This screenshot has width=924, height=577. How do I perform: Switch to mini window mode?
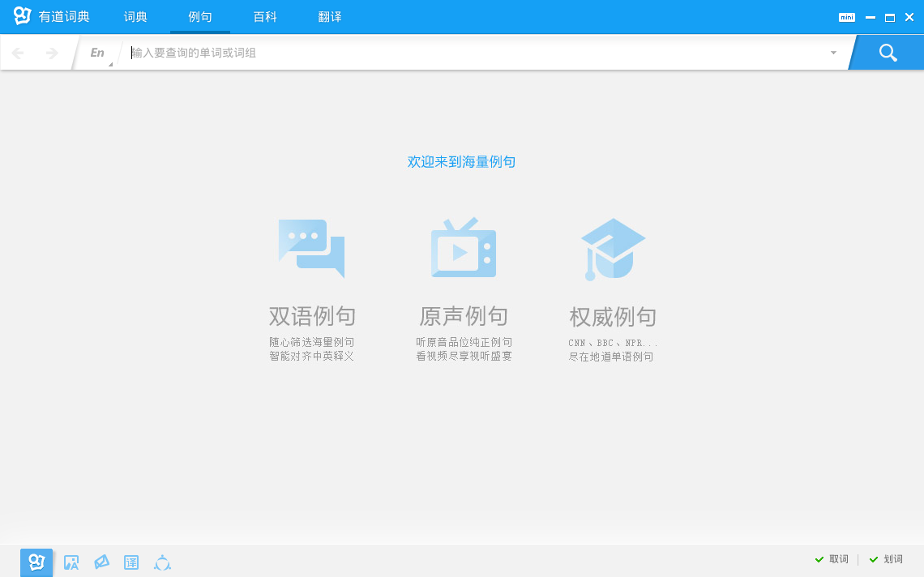[847, 17]
